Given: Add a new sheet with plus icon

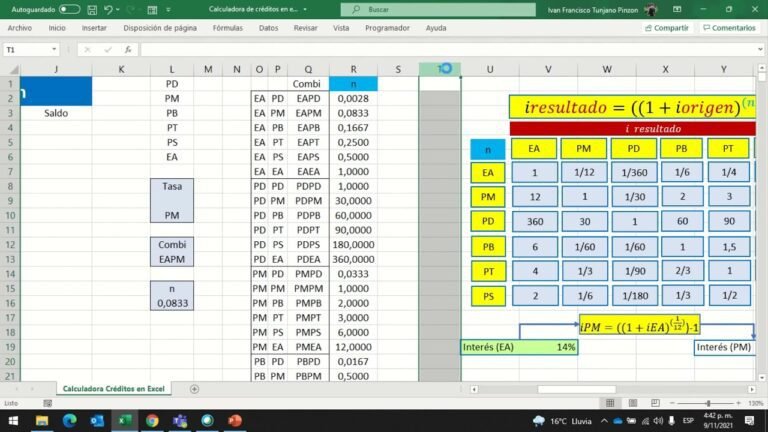Looking at the screenshot, I should point(194,389).
